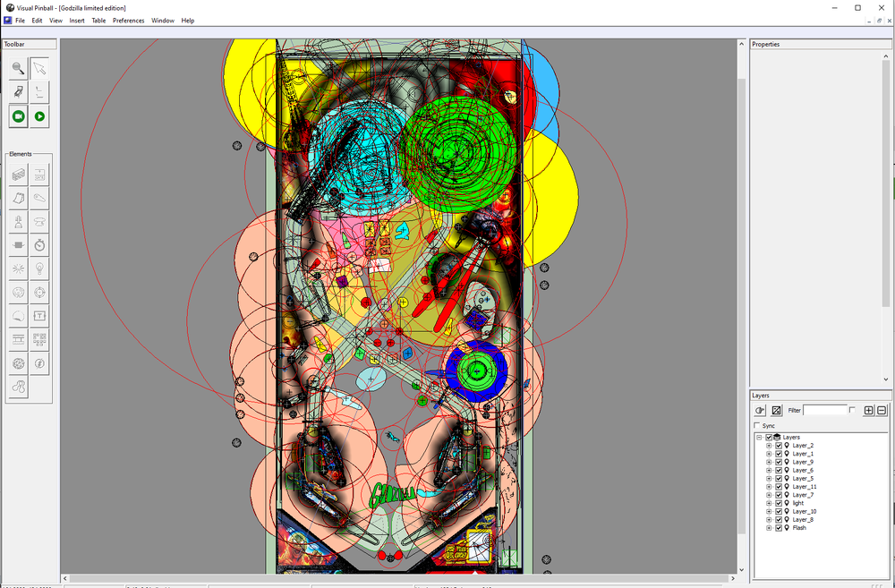Choose the Light bulb element tool
Image resolution: width=895 pixels, height=588 pixels.
(39, 268)
